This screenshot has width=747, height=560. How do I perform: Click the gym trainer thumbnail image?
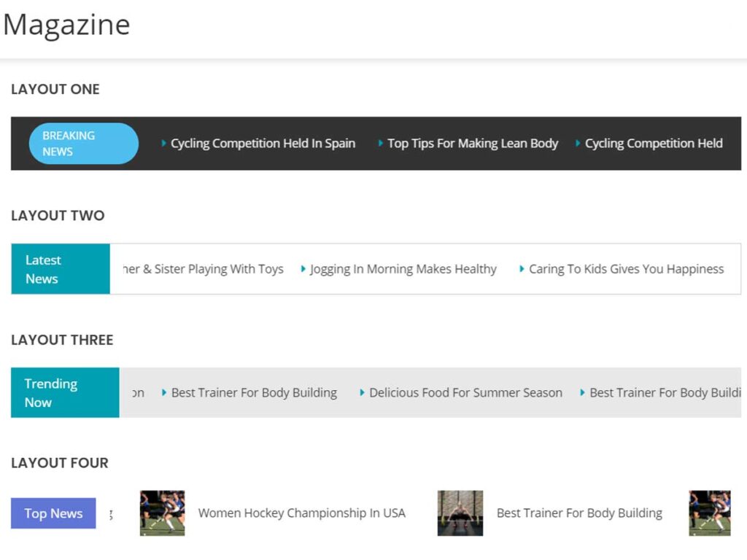click(460, 513)
